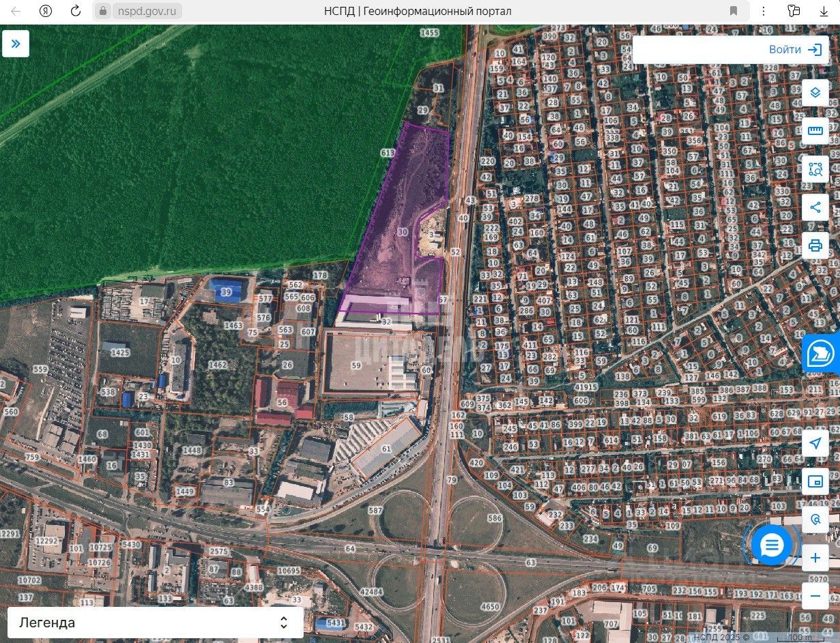Expand the left sidebar panel
This screenshot has height=643, width=840.
click(16, 44)
